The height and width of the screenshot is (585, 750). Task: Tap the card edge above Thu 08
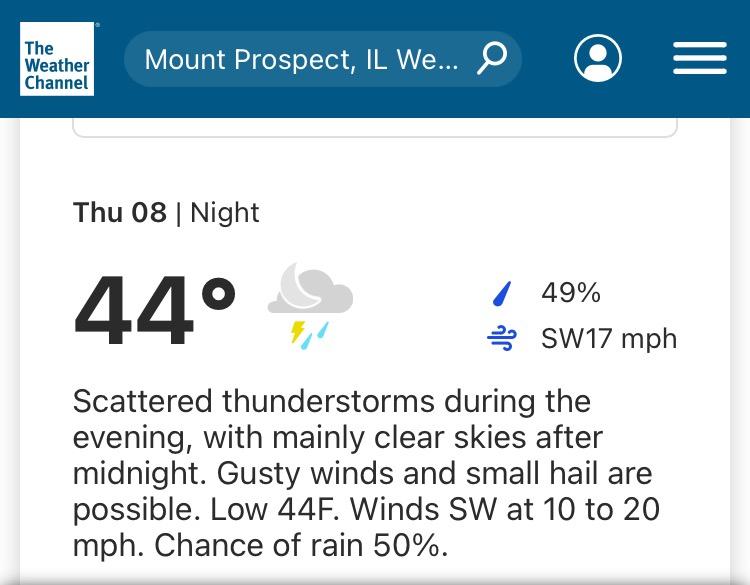[375, 134]
